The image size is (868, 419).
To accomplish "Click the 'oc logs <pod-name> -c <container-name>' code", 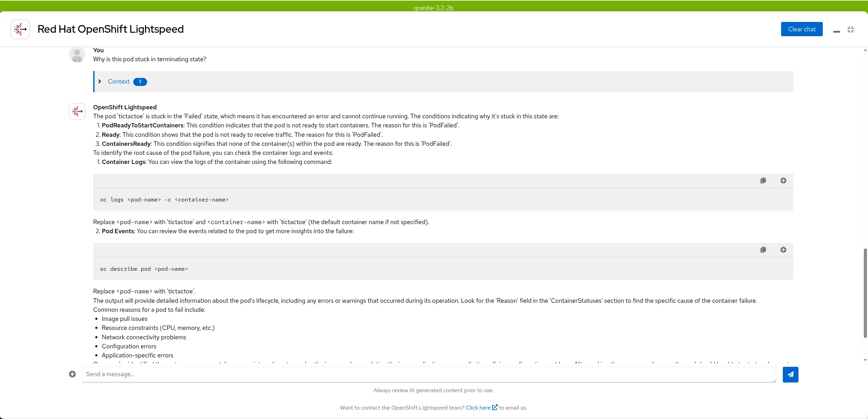I will tap(164, 200).
